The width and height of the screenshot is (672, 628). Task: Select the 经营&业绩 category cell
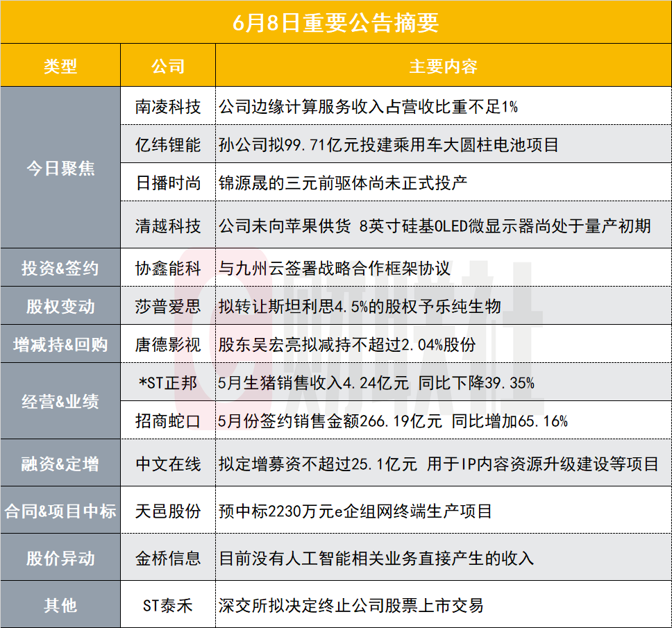(x=60, y=401)
